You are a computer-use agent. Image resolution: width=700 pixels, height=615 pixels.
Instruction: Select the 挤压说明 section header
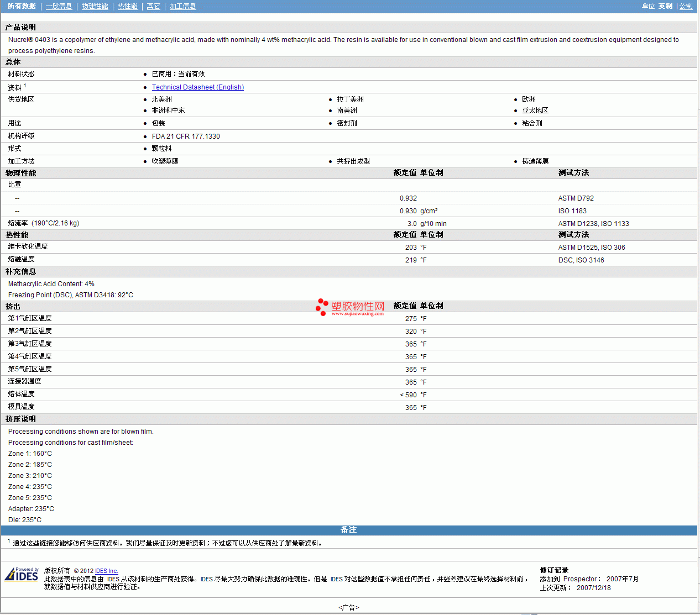tap(20, 419)
